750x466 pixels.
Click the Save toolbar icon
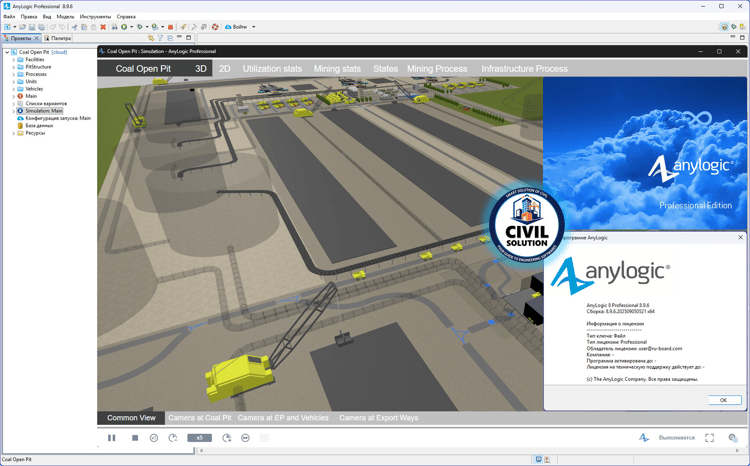32,27
